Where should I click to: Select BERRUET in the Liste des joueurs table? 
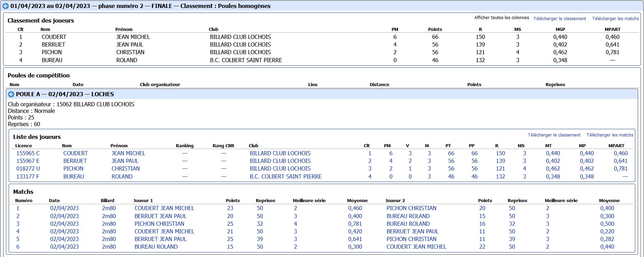(75, 161)
